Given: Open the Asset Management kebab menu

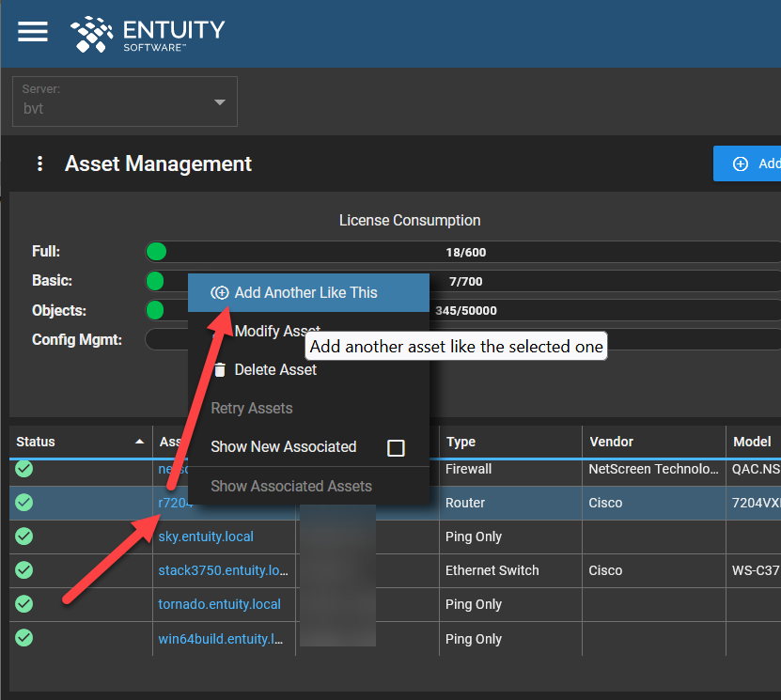Looking at the screenshot, I should (39, 163).
